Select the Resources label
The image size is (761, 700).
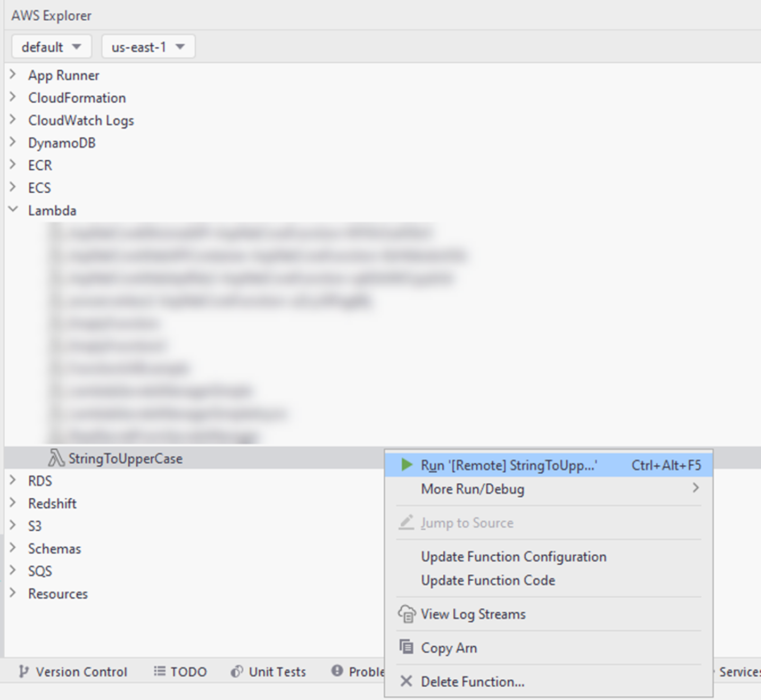(58, 594)
